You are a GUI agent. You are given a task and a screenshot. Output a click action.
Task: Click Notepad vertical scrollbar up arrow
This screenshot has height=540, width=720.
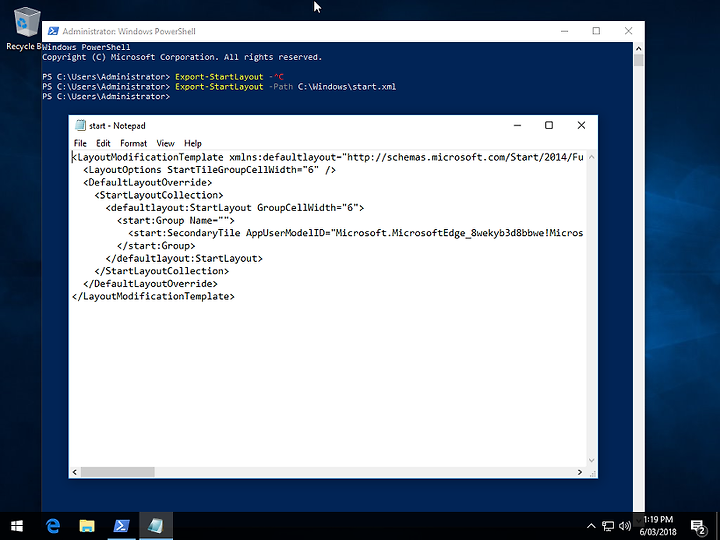pyautogui.click(x=591, y=157)
